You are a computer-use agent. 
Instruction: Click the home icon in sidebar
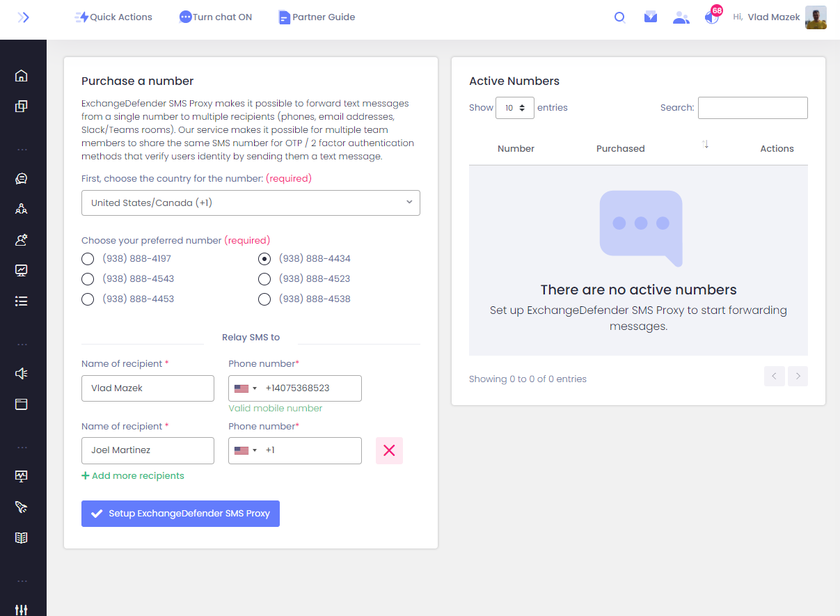pyautogui.click(x=22, y=76)
